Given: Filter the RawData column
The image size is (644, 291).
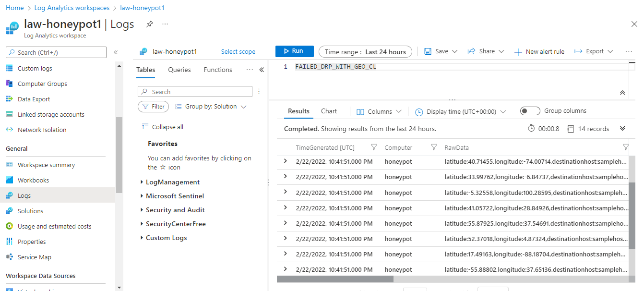Looking at the screenshot, I should (x=625, y=147).
